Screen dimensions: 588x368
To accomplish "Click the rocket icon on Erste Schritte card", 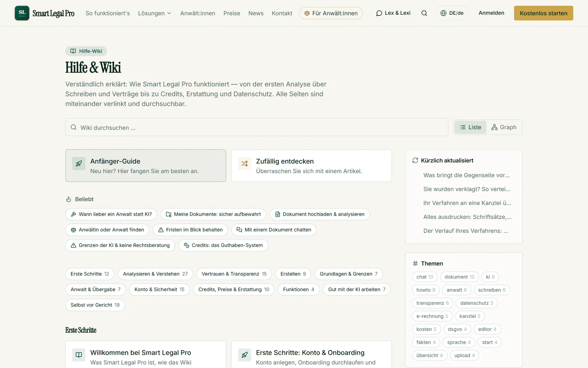I will click(244, 355).
